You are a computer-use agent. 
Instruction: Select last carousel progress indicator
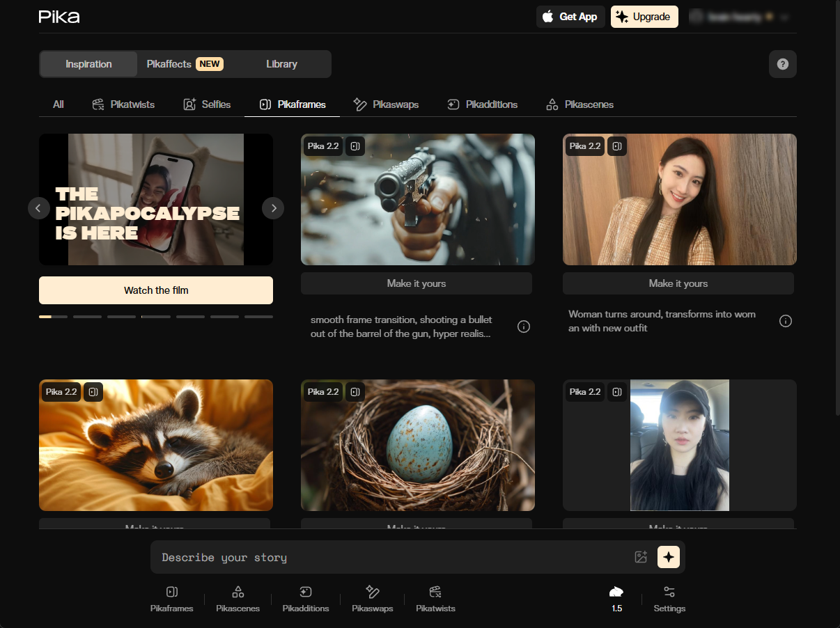coord(258,317)
